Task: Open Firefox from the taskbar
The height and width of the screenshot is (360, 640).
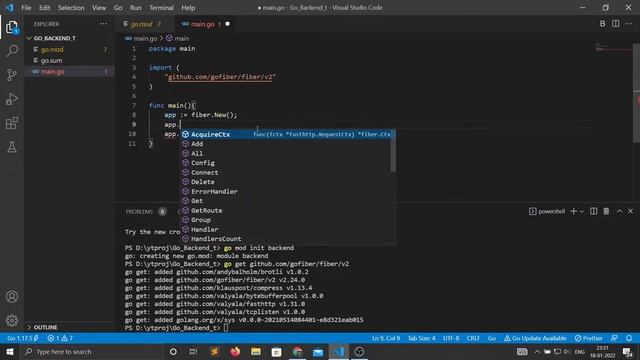Action: pos(235,351)
